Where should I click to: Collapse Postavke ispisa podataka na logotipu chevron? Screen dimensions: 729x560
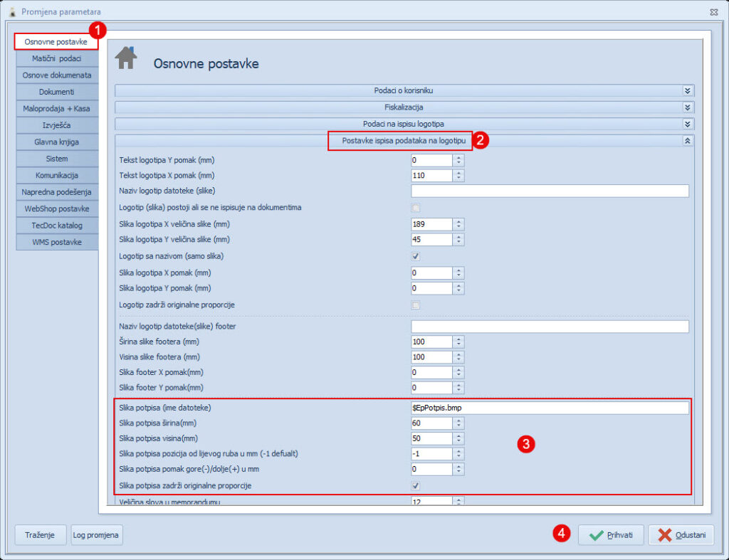687,141
